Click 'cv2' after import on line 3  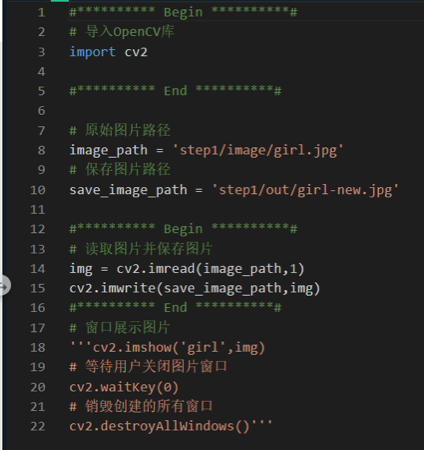point(136,52)
